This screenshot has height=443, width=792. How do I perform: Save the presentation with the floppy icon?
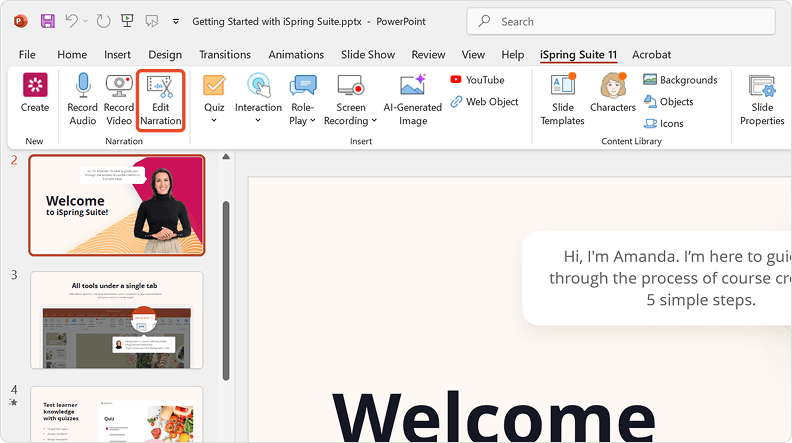pos(48,21)
